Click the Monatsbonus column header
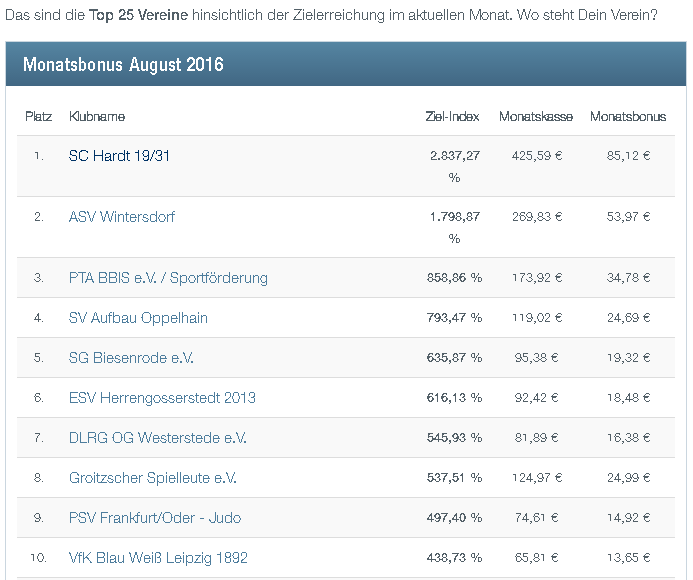Viewport: 693px width, 580px height. [x=627, y=117]
